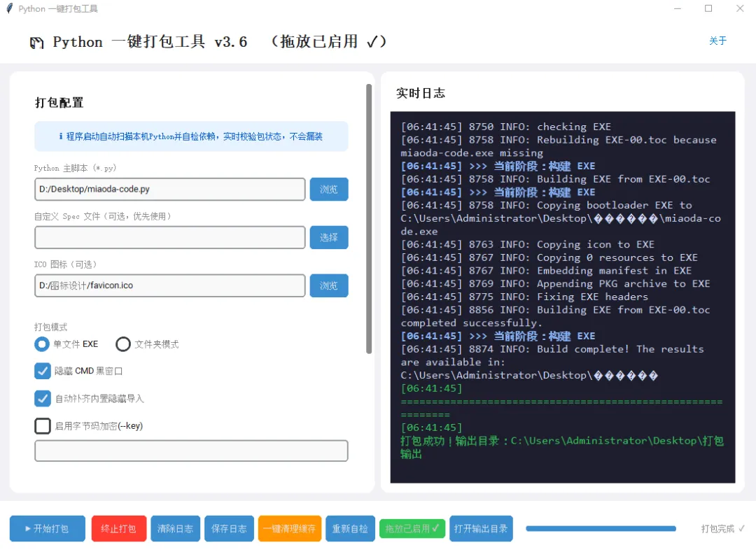Open output folder via 打开输出目录
The height and width of the screenshot is (552, 756).
tap(481, 528)
